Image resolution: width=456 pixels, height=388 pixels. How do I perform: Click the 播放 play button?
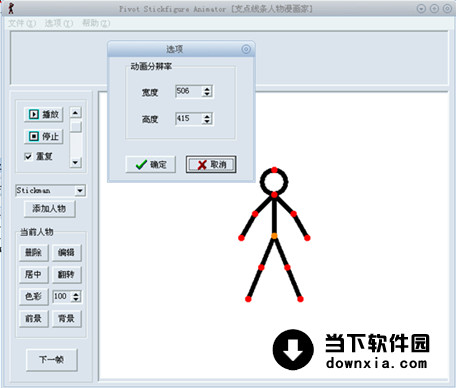click(44, 114)
